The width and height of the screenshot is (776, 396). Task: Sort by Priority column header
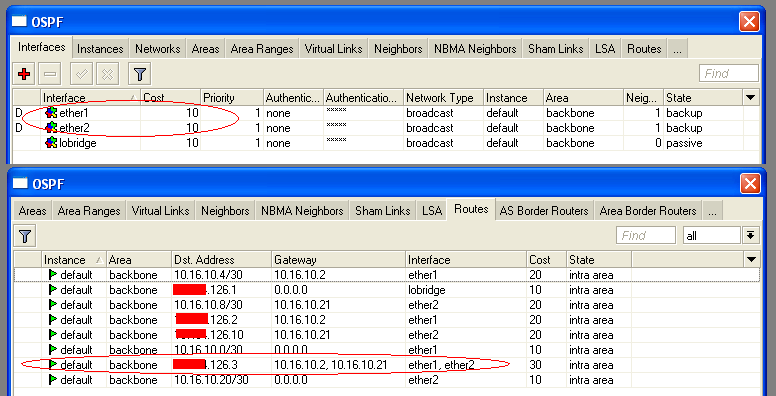(x=232, y=98)
